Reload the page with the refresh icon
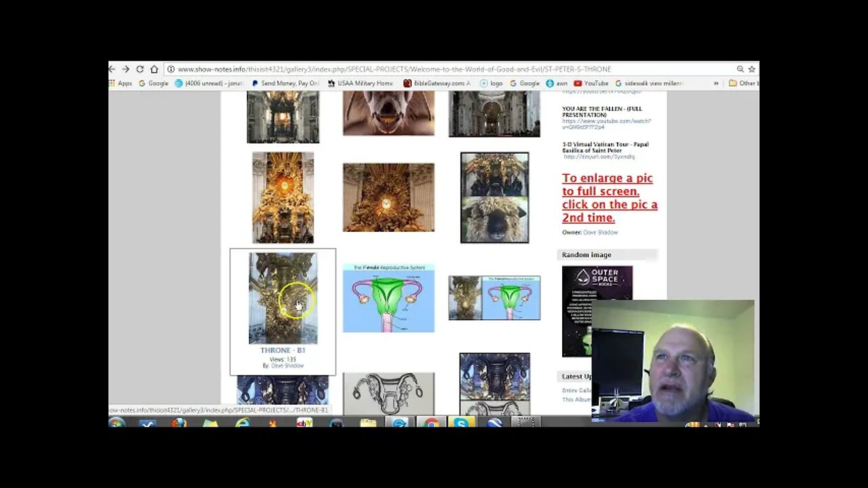The image size is (868, 488). click(140, 69)
